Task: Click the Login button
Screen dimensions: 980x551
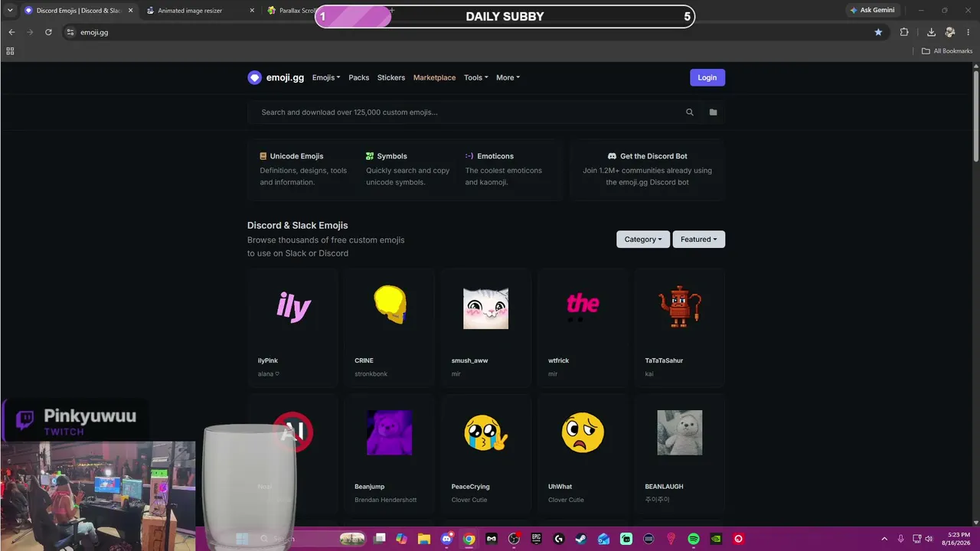Action: 707,77
